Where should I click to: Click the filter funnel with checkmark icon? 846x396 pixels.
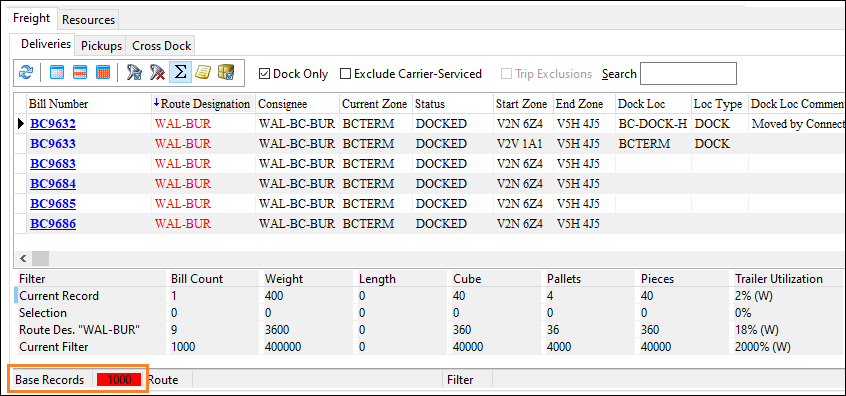[134, 73]
